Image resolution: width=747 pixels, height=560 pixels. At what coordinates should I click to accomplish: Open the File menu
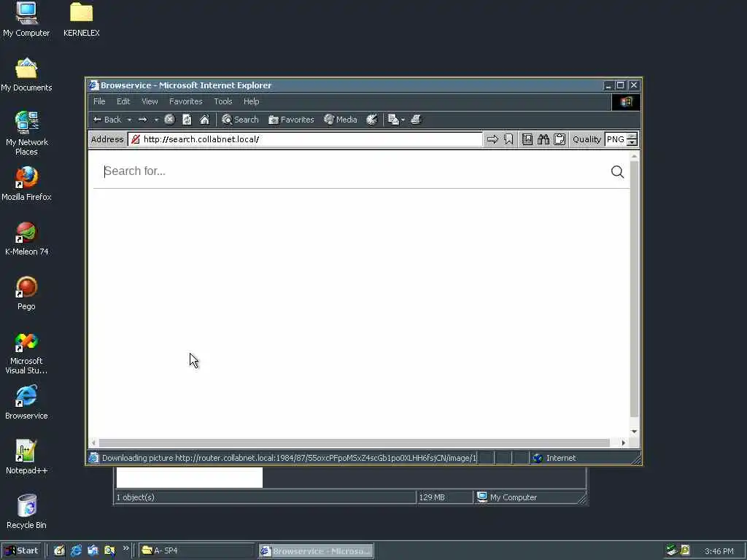click(x=99, y=101)
